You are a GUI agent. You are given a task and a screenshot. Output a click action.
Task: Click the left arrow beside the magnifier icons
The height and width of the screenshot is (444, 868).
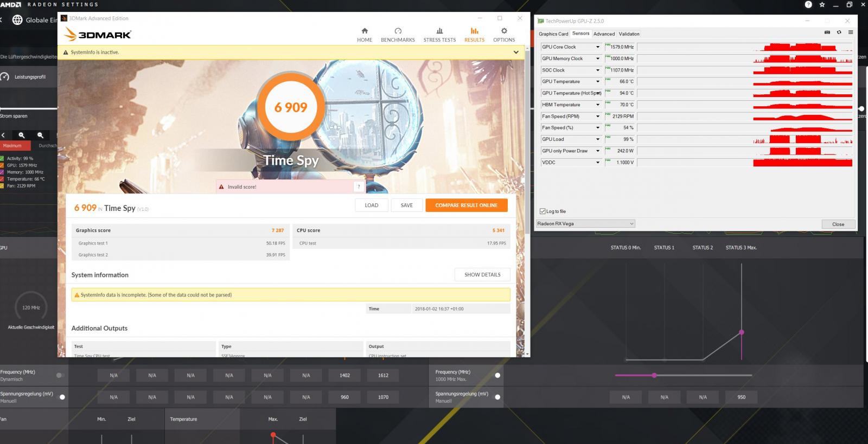[3, 135]
